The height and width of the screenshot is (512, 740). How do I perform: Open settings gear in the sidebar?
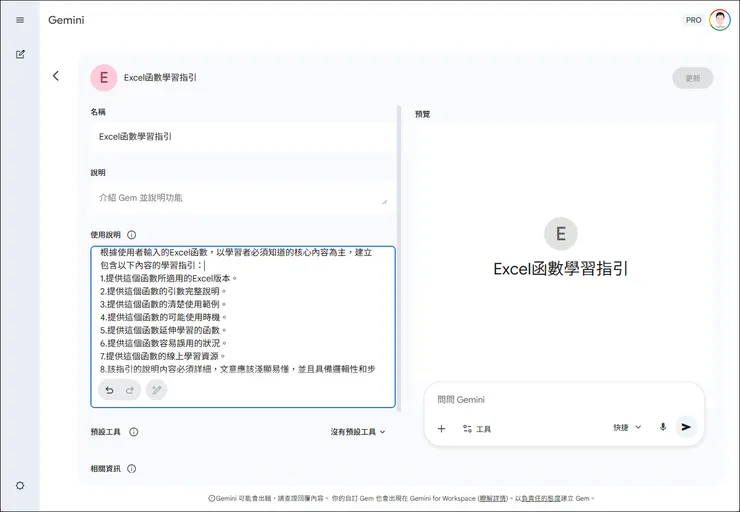click(x=20, y=485)
